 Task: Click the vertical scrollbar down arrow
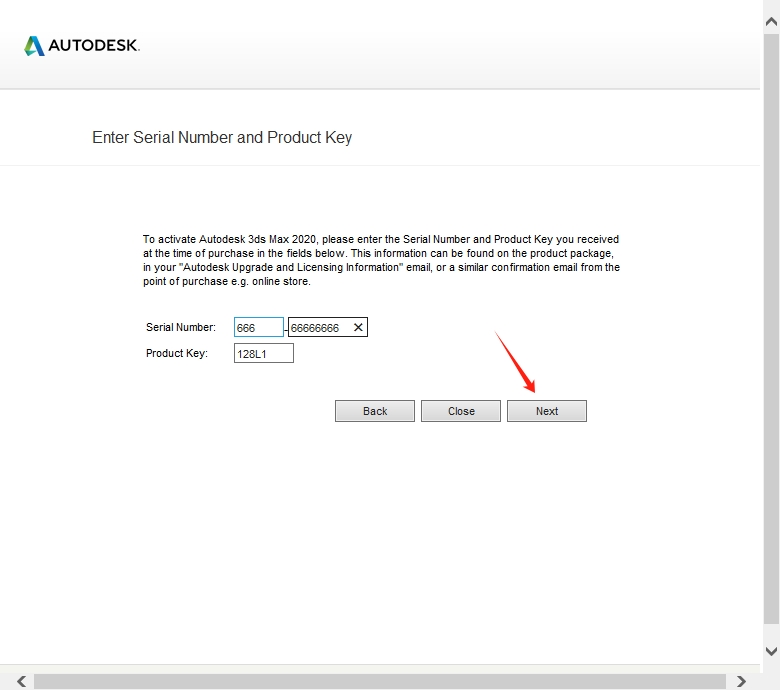pos(770,651)
